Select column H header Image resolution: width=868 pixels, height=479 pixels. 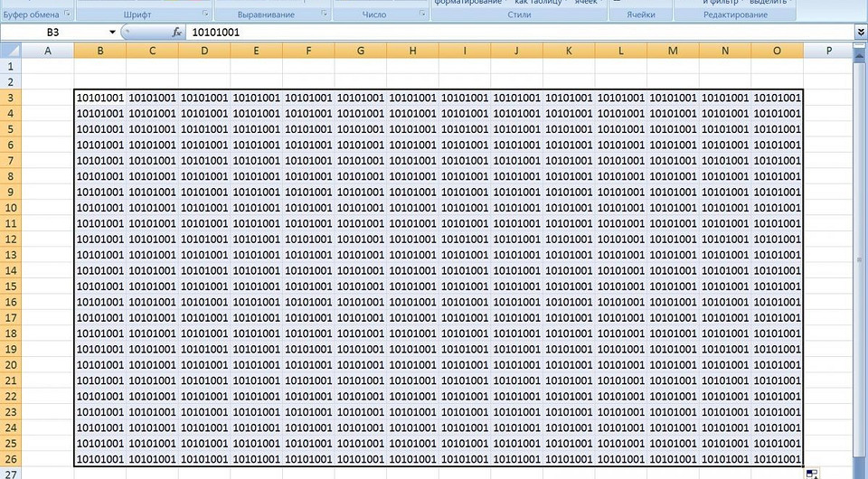412,52
